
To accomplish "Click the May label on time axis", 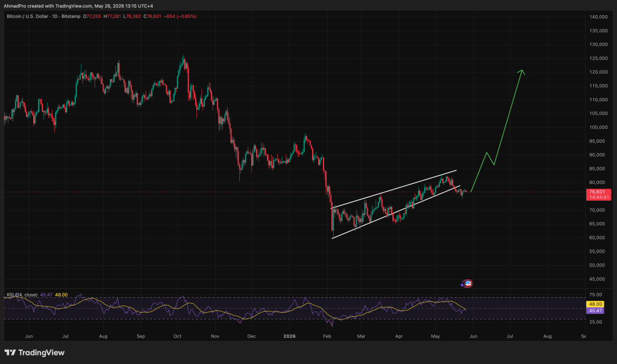I will [x=435, y=336].
